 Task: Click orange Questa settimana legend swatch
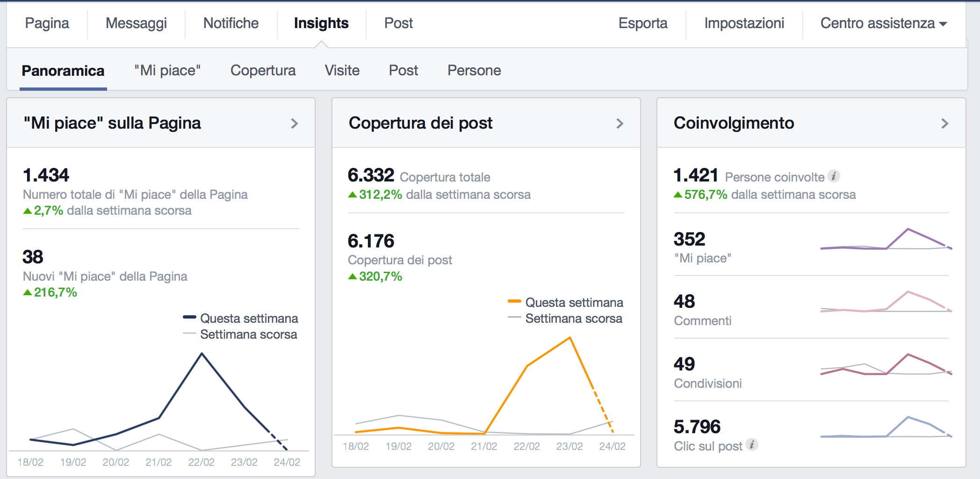(x=514, y=301)
